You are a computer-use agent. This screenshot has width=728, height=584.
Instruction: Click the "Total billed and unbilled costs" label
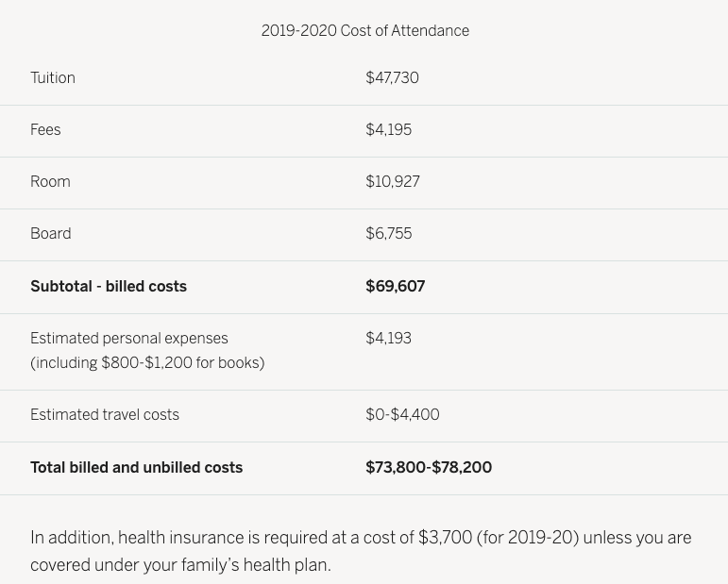tap(136, 468)
